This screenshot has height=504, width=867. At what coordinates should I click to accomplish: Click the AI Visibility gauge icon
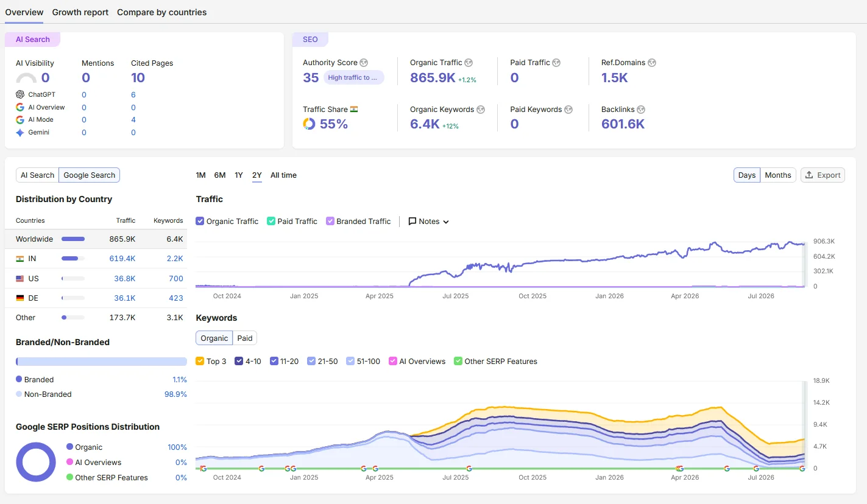(26, 78)
